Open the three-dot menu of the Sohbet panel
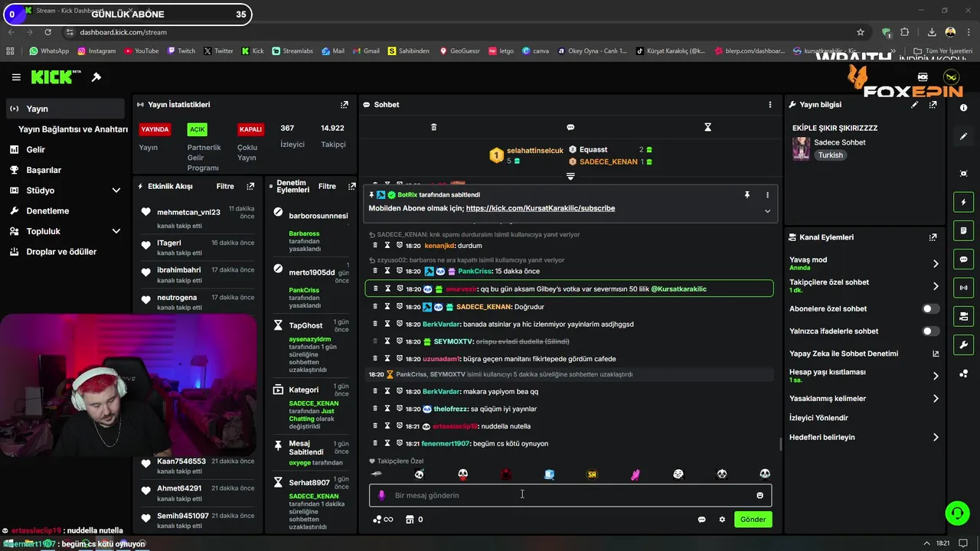The width and height of the screenshot is (980, 551). tap(770, 105)
